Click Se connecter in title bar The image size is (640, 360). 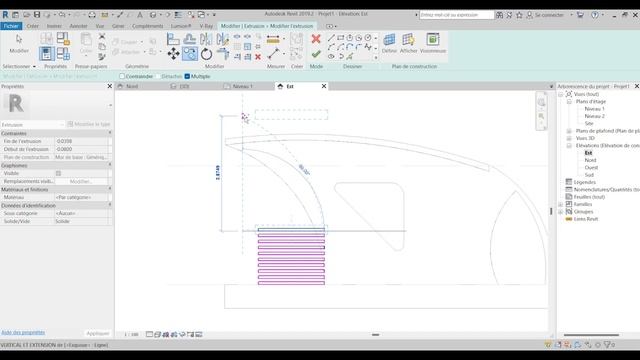coord(549,15)
